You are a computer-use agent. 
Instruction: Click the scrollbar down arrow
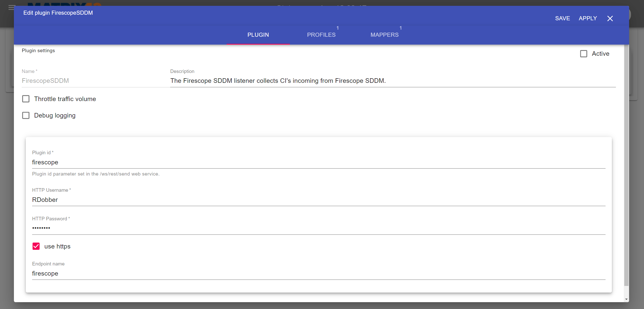(626, 299)
